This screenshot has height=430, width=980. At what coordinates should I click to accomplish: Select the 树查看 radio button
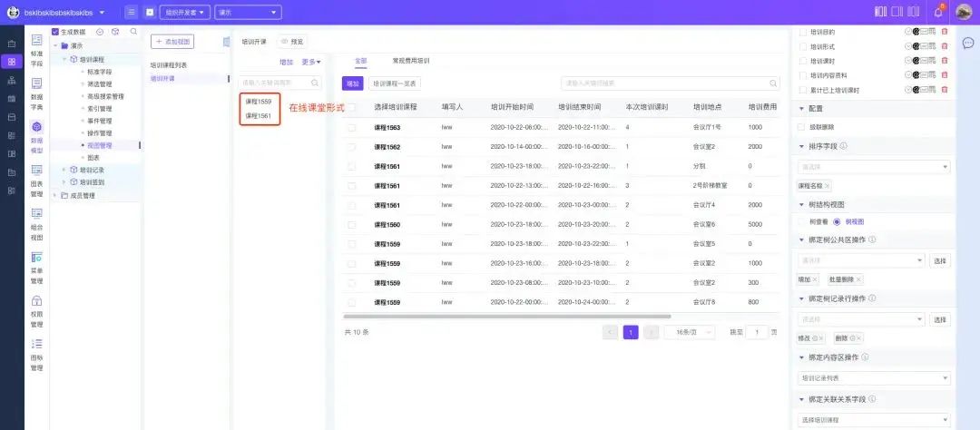[x=802, y=221]
